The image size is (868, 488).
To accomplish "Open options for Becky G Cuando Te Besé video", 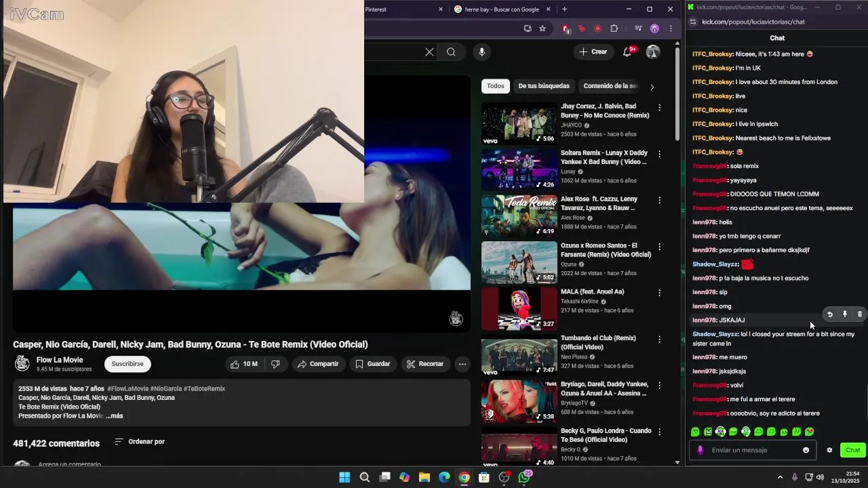I will point(659,432).
